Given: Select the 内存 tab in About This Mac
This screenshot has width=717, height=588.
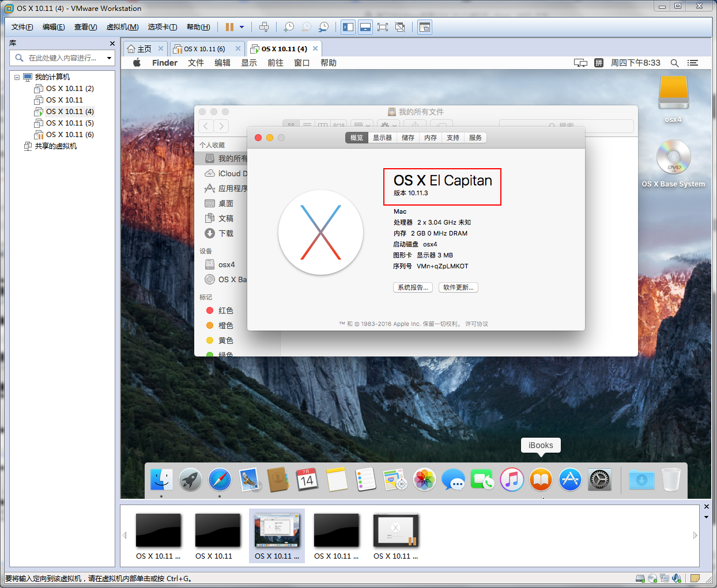Looking at the screenshot, I should [x=431, y=138].
